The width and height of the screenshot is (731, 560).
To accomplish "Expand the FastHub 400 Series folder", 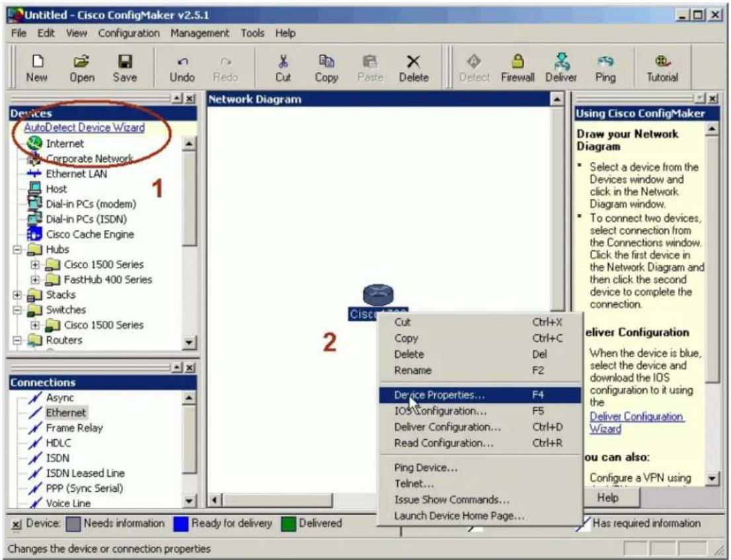I will pyautogui.click(x=35, y=279).
